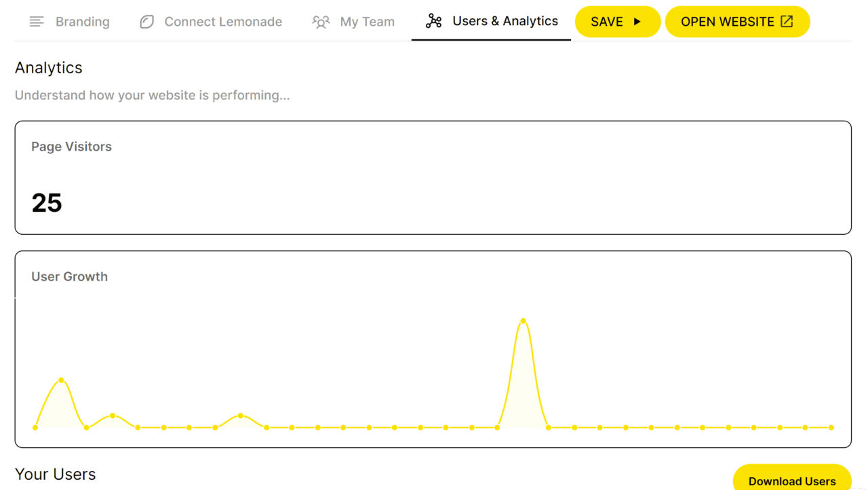868x490 pixels.
Task: Click the Users & Analytics nodes icon
Action: (433, 22)
